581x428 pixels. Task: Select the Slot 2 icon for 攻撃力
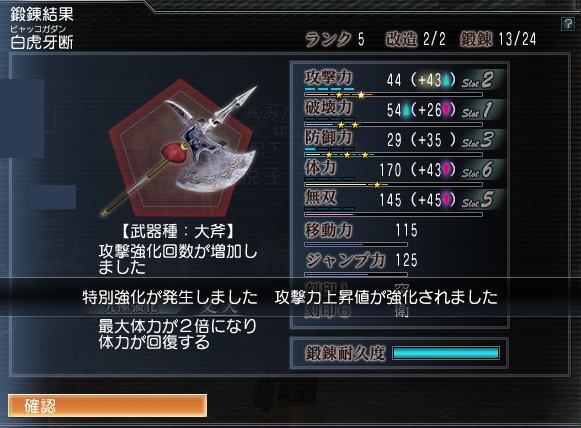coord(478,80)
